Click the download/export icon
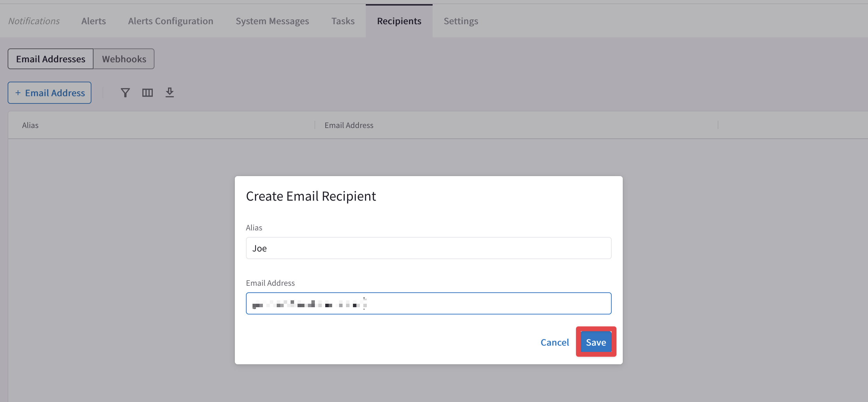This screenshot has width=868, height=402. pos(170,93)
